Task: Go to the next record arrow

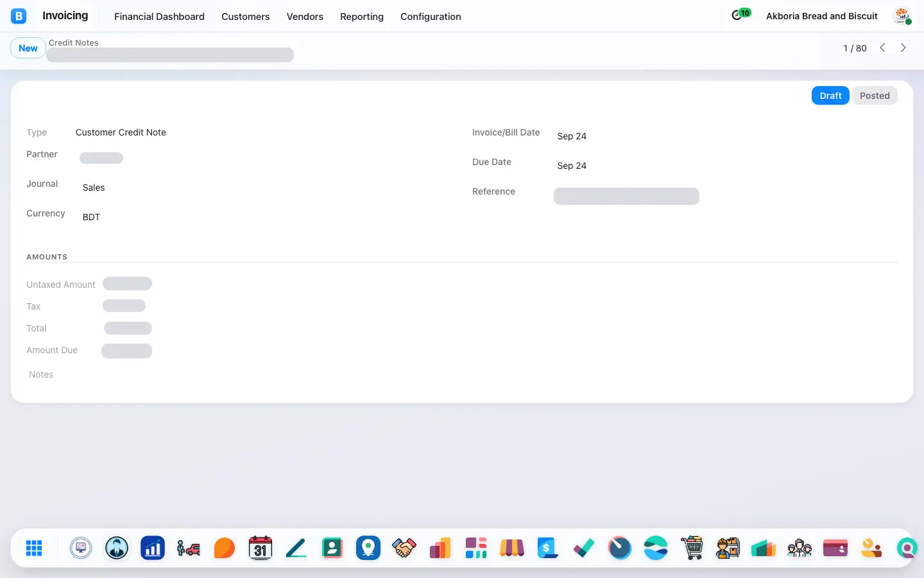Action: pyautogui.click(x=903, y=48)
